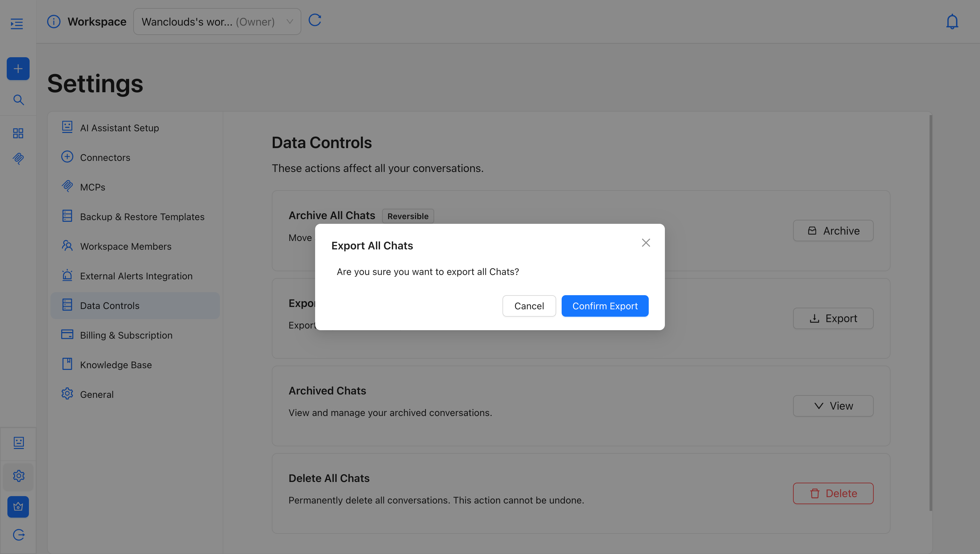Viewport: 980px width, 554px height.
Task: Cancel the export dialog
Action: pos(529,306)
